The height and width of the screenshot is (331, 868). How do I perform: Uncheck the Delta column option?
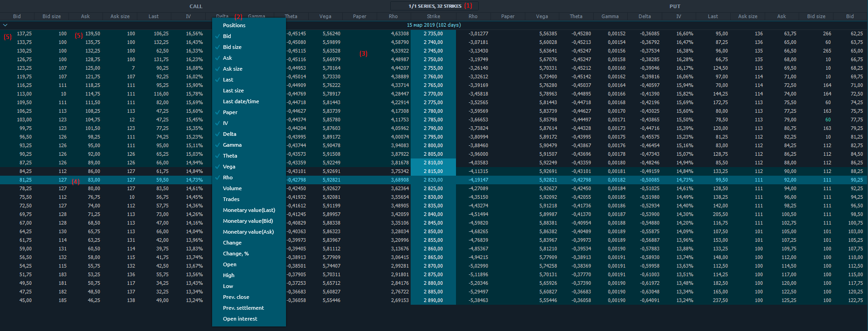tap(229, 134)
